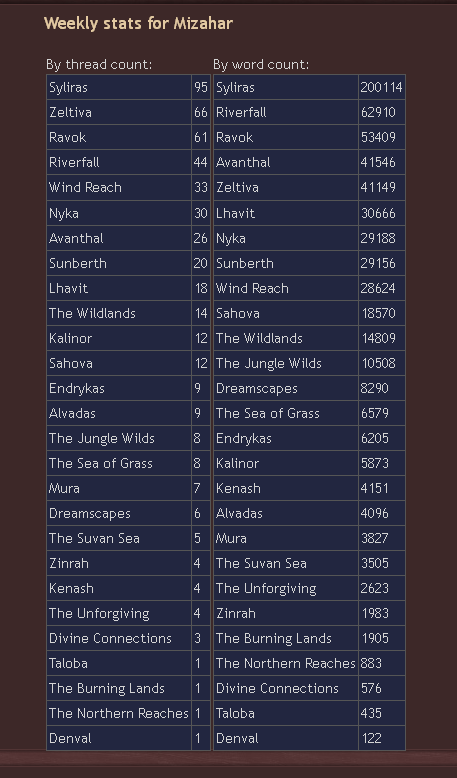457x778 pixels.
Task: Select the By thread count label
Action: 99,65
